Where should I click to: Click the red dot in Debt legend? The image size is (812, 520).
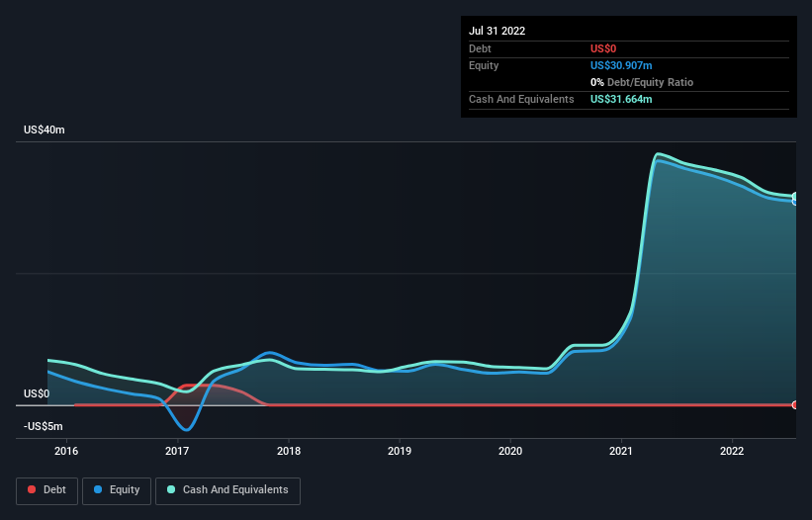point(32,489)
